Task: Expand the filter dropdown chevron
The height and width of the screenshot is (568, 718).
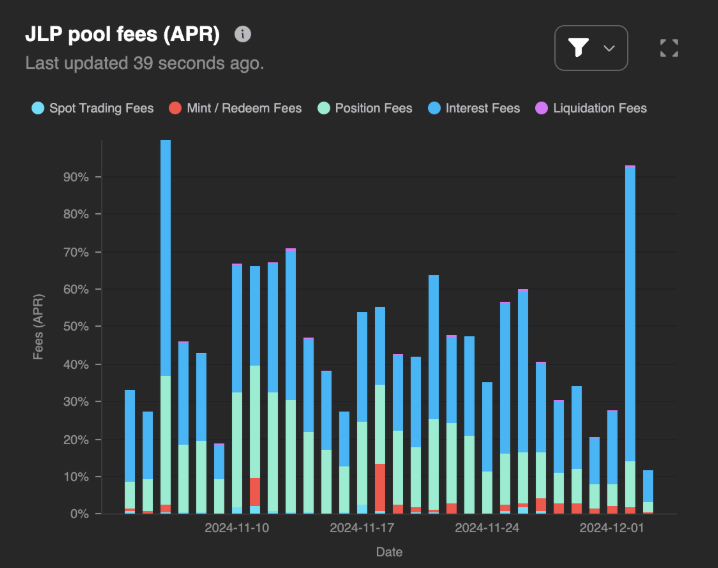Action: coord(609,48)
